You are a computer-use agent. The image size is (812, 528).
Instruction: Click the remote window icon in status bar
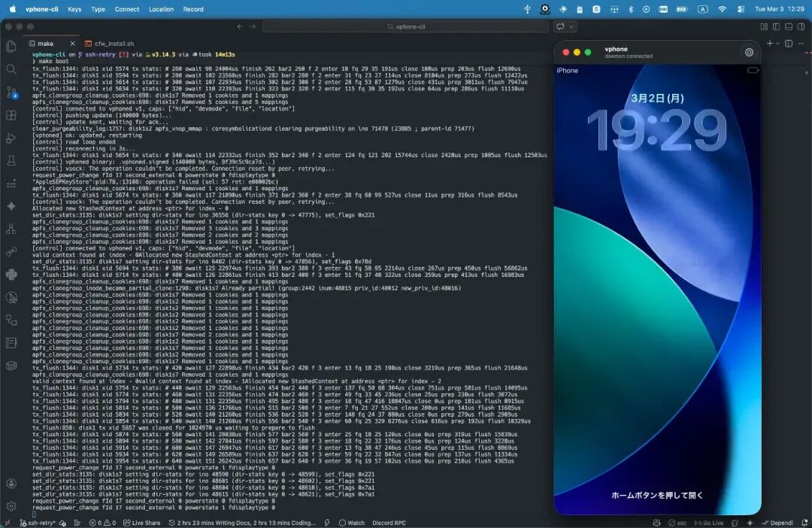coord(8,523)
